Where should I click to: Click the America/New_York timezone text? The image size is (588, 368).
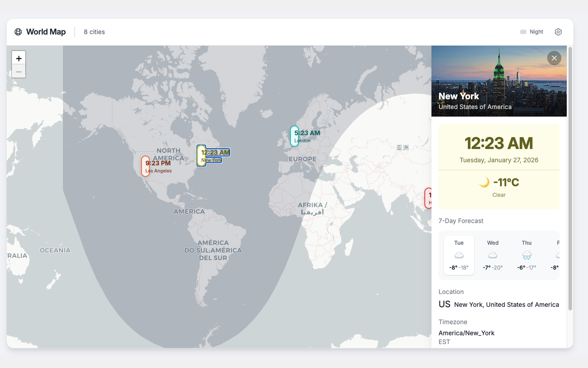point(466,333)
